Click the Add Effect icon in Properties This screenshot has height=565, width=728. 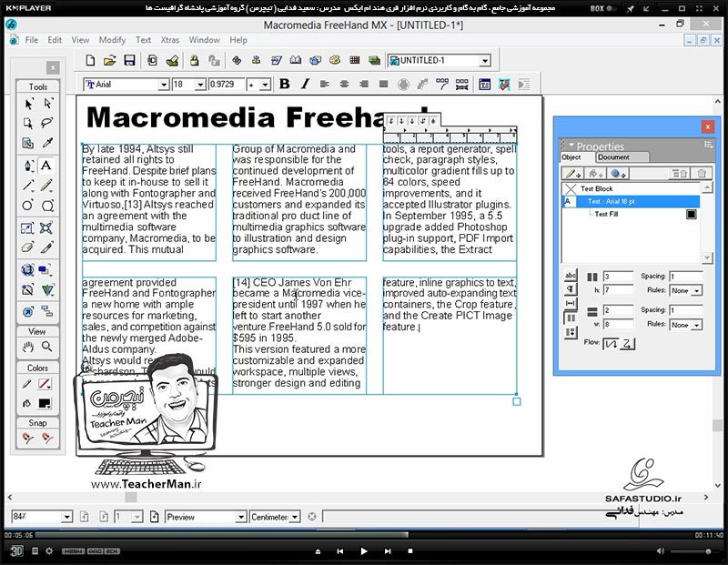(x=618, y=174)
